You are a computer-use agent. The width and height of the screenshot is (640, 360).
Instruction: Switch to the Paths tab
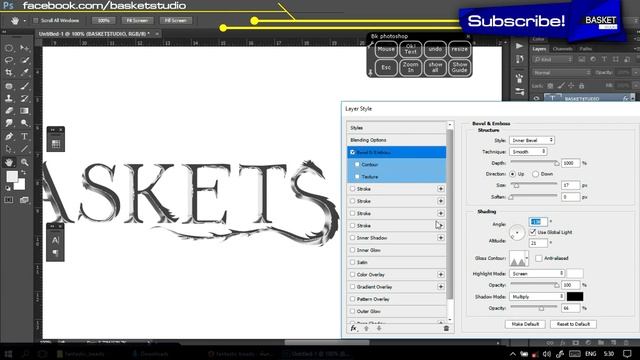(586, 49)
